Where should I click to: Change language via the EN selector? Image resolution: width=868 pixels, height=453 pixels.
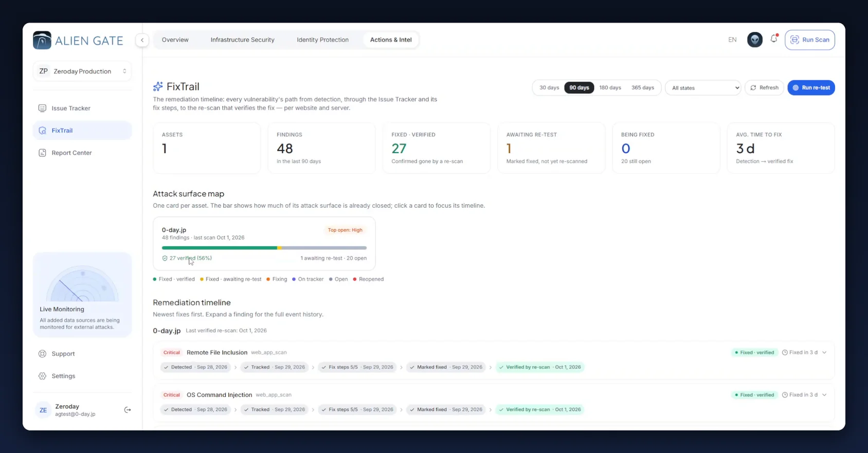(x=732, y=40)
